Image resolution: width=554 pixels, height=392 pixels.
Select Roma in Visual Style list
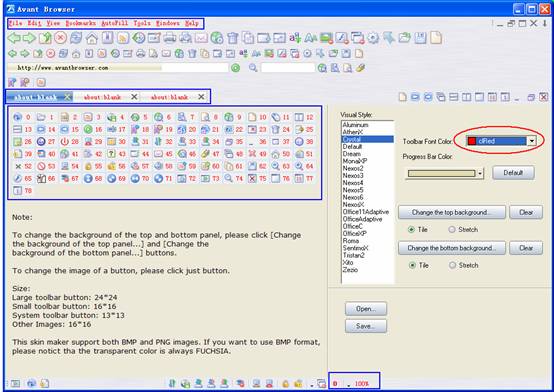[350, 241]
